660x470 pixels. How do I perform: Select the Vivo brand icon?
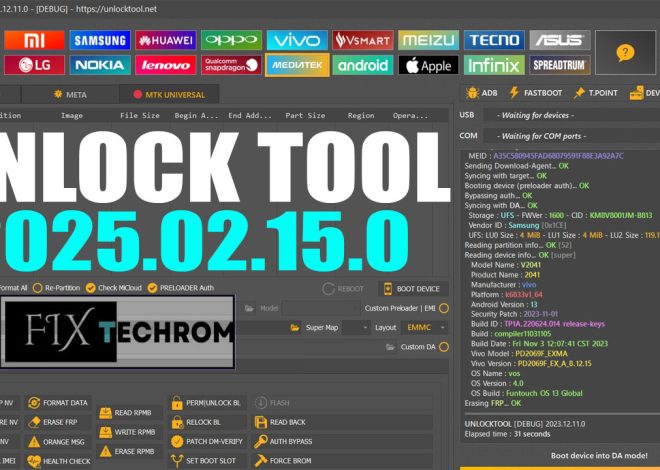click(x=297, y=40)
